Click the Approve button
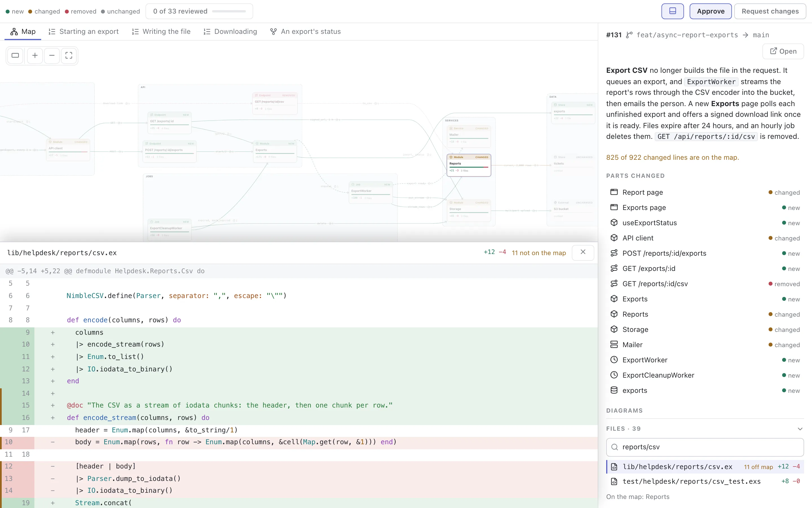 (x=710, y=11)
